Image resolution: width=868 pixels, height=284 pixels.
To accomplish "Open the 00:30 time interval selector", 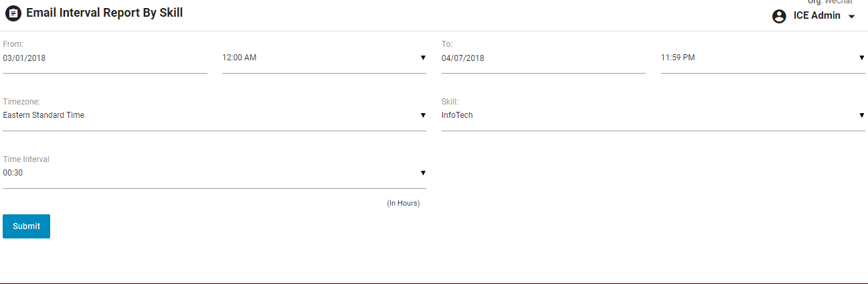I will [x=201, y=173].
